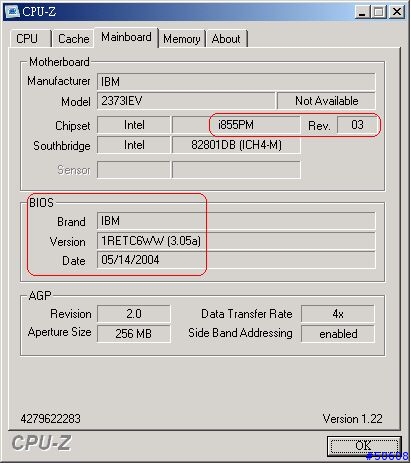The width and height of the screenshot is (411, 464).
Task: Click the empty Sensor vendor field
Action: point(134,170)
